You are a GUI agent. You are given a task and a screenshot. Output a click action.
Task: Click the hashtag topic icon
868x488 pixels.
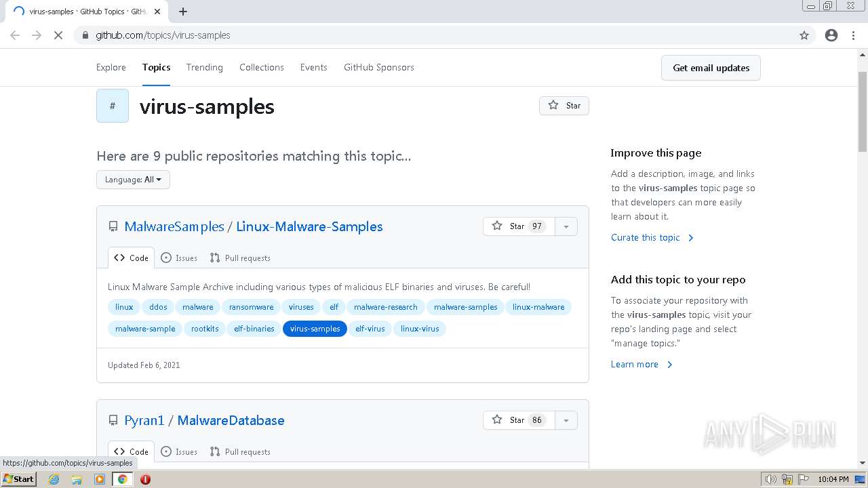(113, 106)
